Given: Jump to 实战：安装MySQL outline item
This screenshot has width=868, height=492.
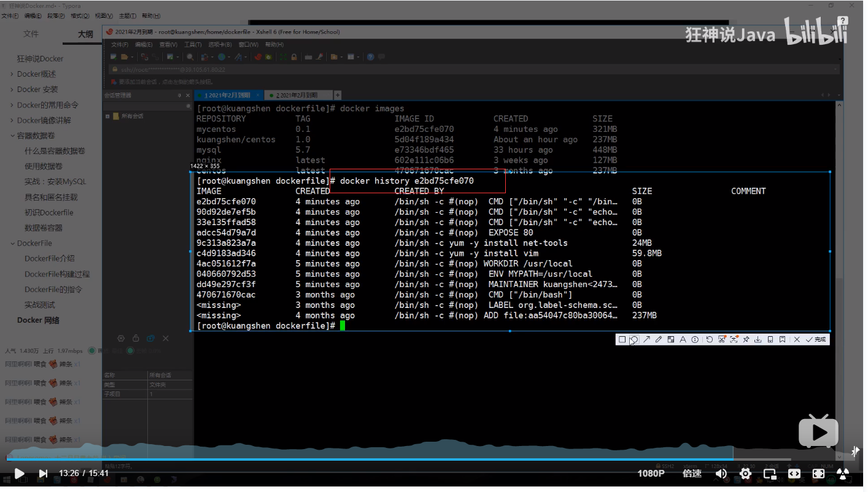Looking at the screenshot, I should (55, 182).
